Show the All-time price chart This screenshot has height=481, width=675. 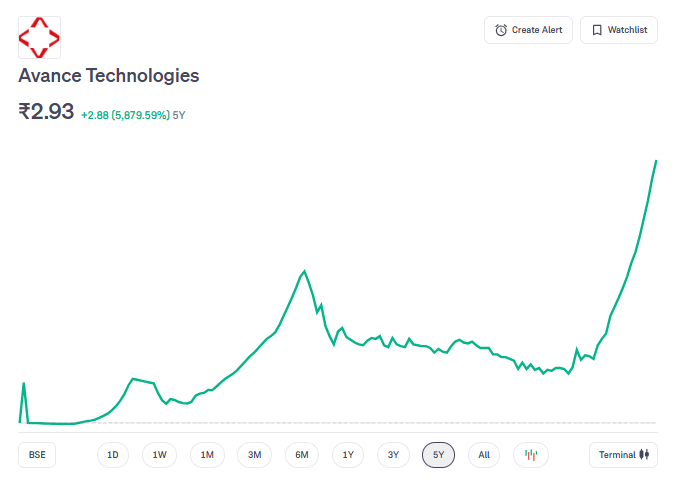click(484, 455)
